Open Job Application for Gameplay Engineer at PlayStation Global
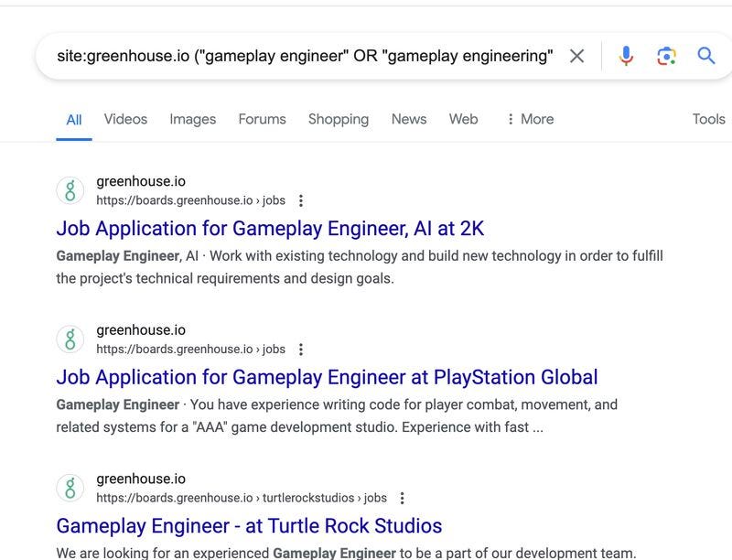 click(x=327, y=378)
